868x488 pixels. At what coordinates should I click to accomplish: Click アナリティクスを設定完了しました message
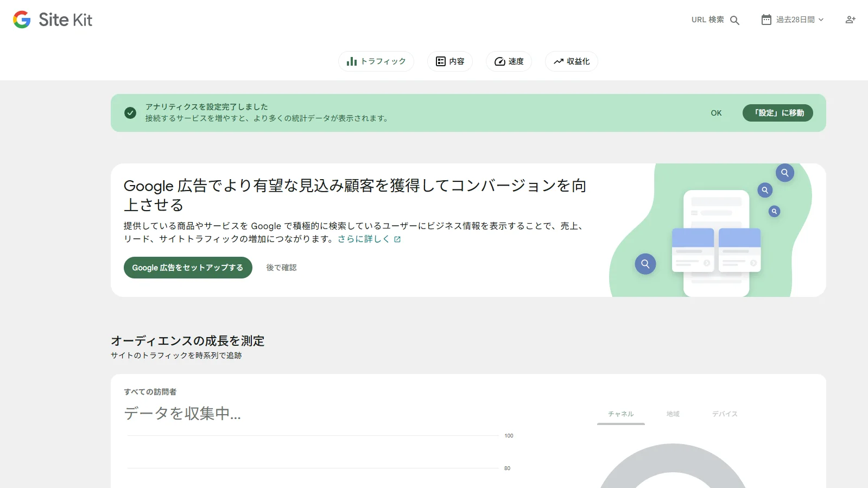tap(206, 107)
